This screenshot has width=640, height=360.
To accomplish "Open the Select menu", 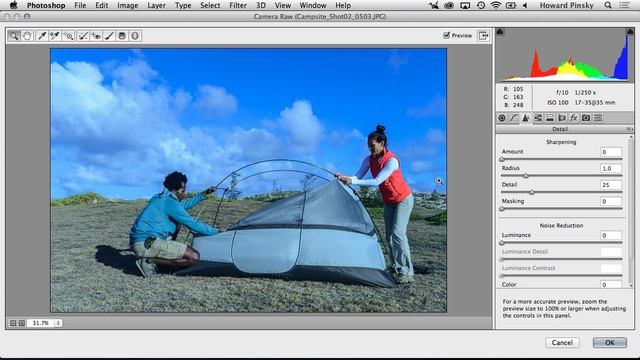I will coord(210,5).
